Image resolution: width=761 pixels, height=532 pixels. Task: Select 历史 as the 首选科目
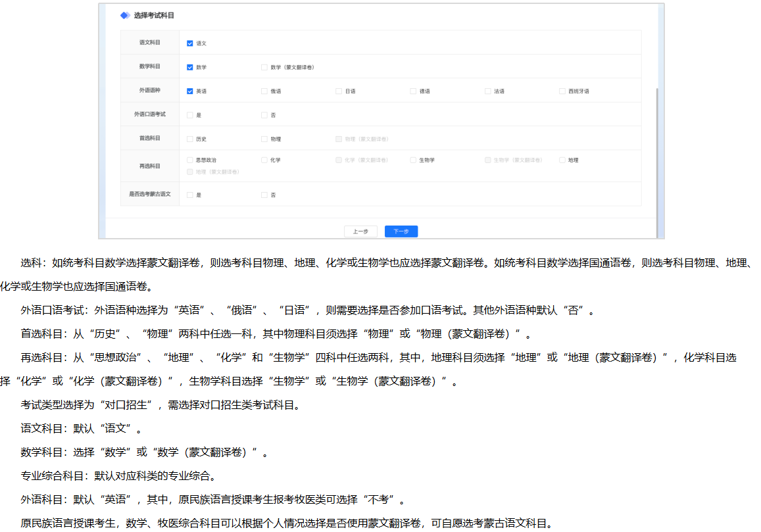click(x=190, y=139)
